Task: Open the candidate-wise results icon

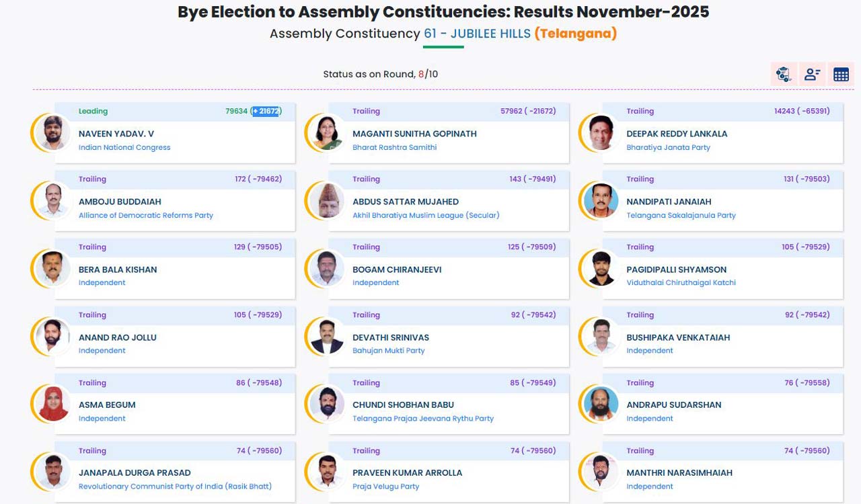Action: [x=812, y=74]
